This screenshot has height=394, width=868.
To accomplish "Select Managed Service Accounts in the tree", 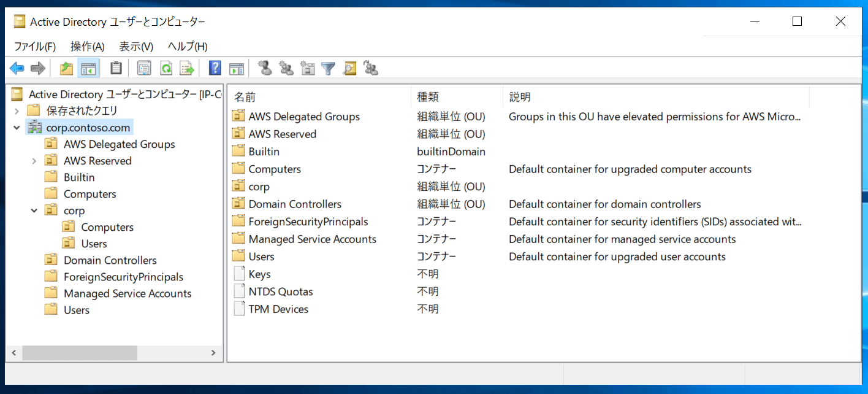I will point(128,293).
